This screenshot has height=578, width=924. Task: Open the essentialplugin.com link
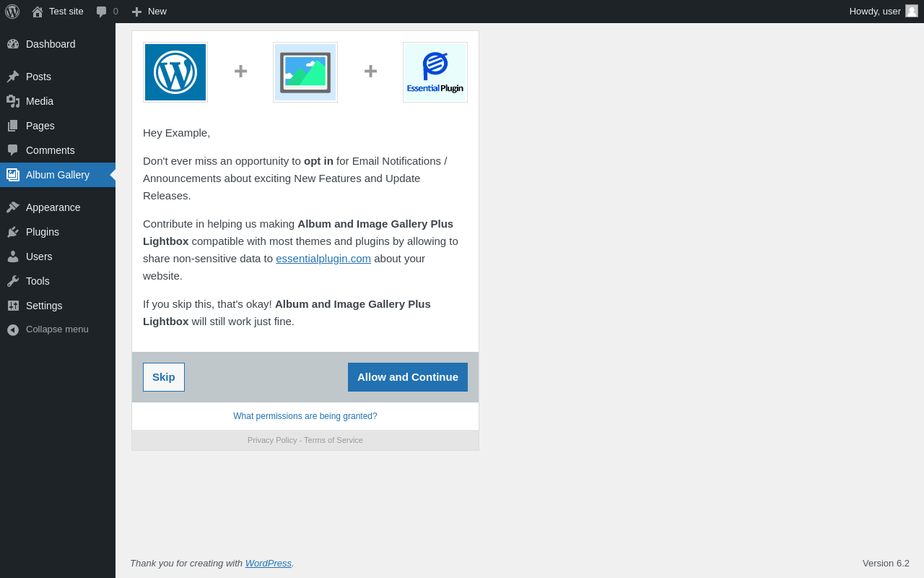323,259
